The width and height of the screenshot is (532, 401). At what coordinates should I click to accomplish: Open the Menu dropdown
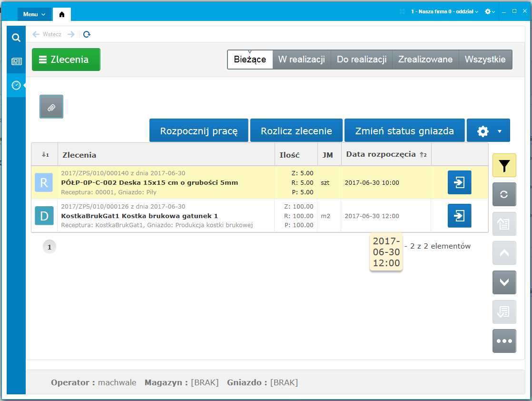pos(34,14)
